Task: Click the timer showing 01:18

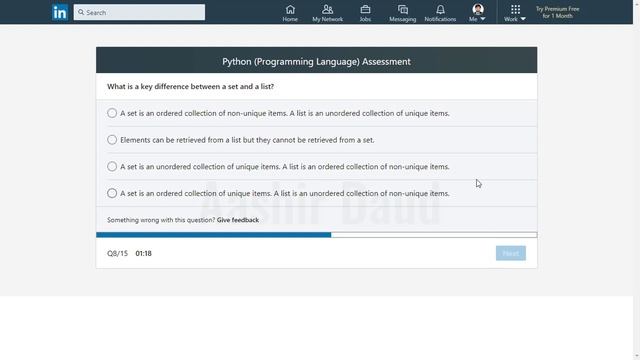Action: click(143, 253)
